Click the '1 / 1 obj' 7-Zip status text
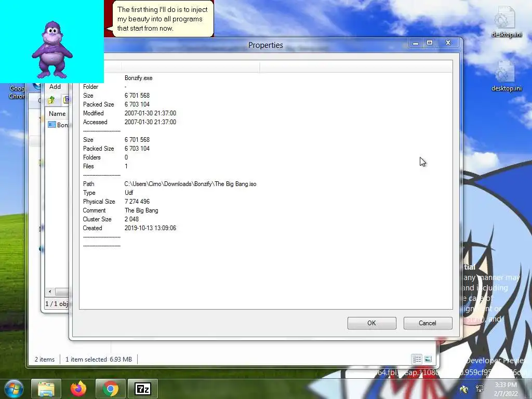532x399 pixels. point(57,303)
